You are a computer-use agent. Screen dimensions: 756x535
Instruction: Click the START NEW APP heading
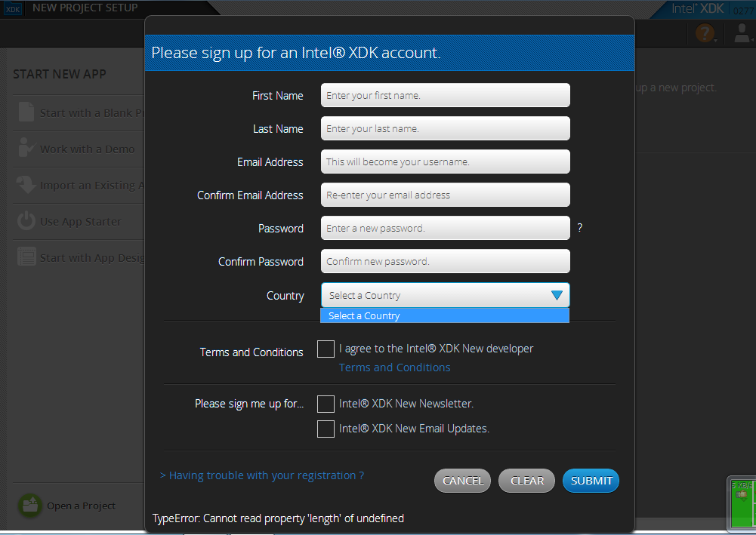click(60, 74)
